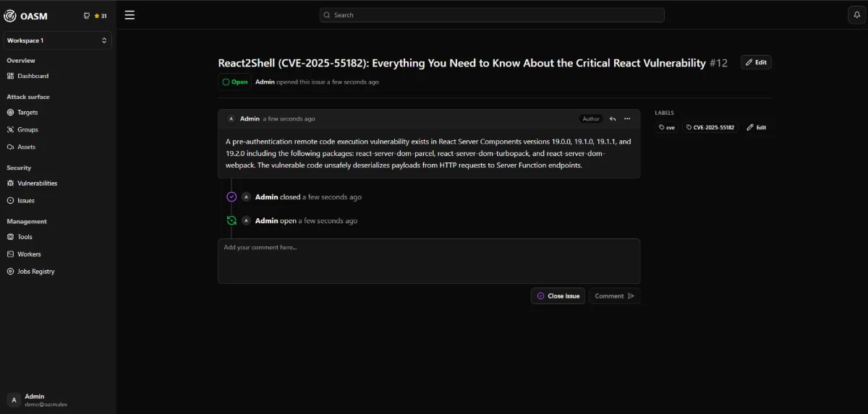
Task: Click Admin avatar on the comment header
Action: 231,118
